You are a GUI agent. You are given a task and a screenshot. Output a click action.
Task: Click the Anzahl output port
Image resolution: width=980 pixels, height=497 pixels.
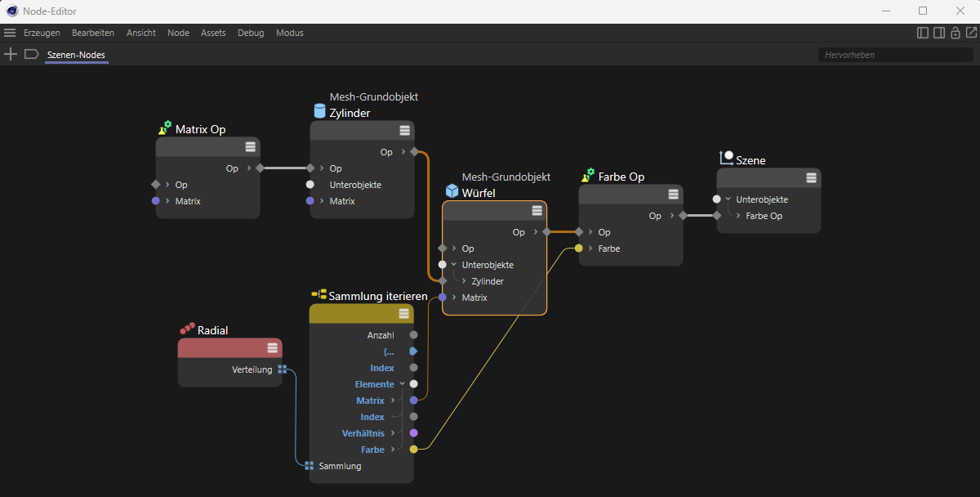414,335
